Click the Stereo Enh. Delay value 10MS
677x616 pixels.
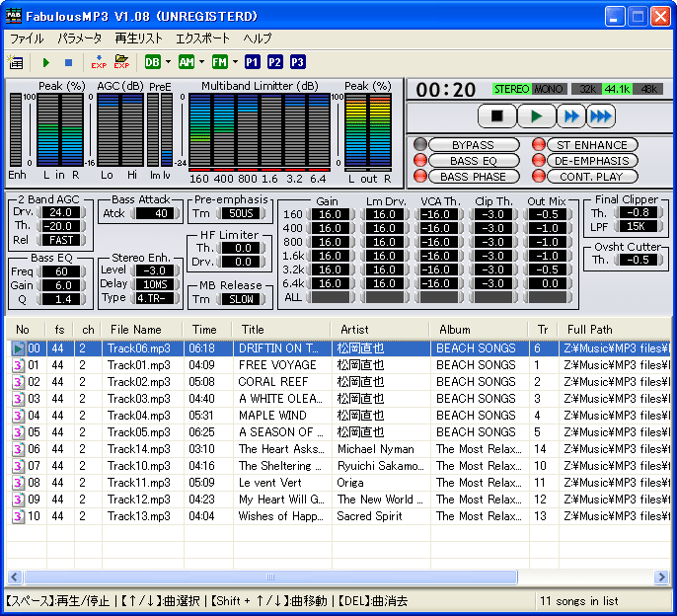click(x=155, y=284)
